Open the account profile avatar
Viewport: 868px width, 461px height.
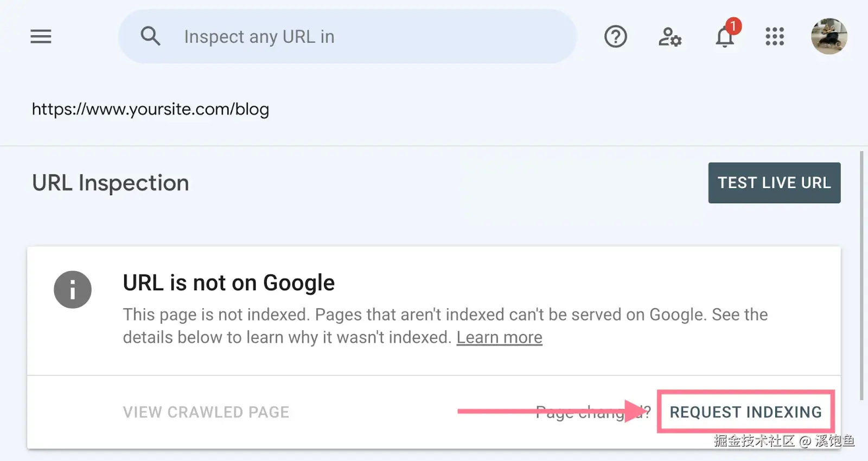pos(828,36)
